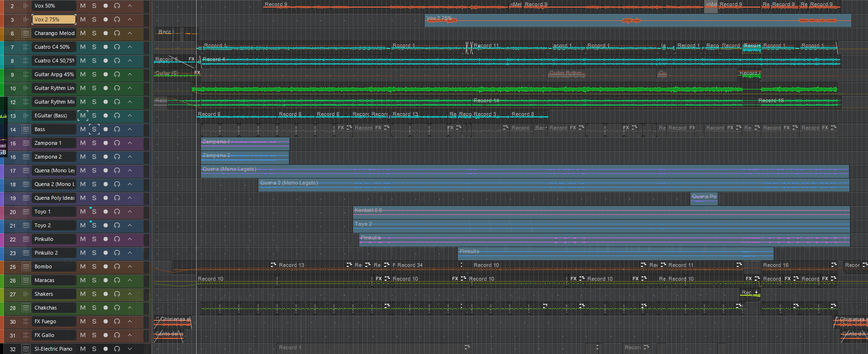868x354 pixels.
Task: Expand the SI-Electric Piano track arrow
Action: pos(130,349)
